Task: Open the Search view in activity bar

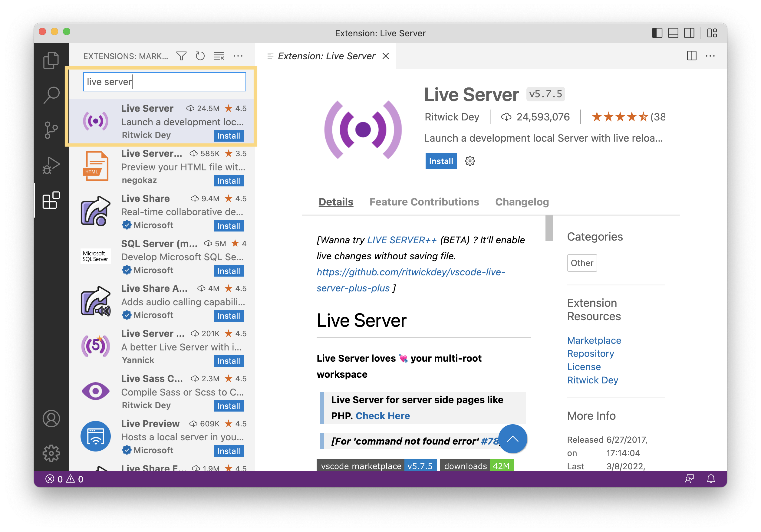Action: point(51,95)
